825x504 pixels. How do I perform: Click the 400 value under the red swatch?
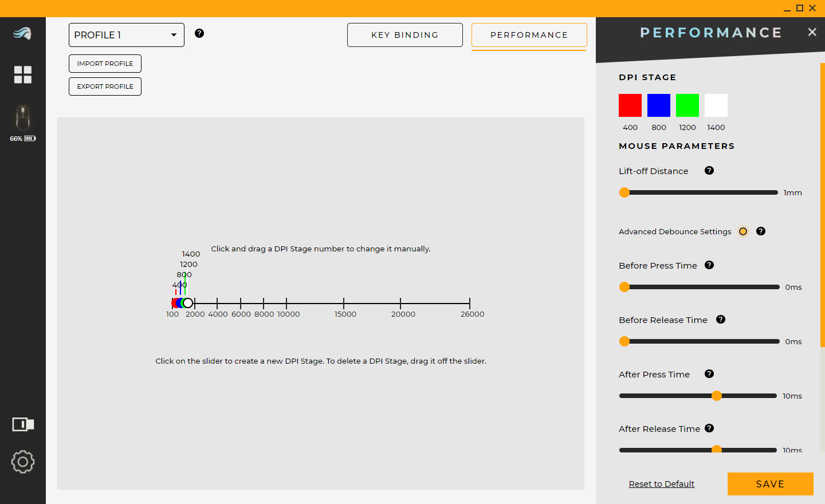click(x=630, y=127)
